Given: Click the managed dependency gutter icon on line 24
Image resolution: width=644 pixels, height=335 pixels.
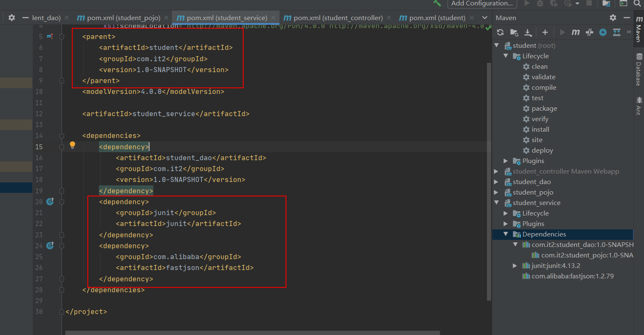Looking at the screenshot, I should coord(50,246).
